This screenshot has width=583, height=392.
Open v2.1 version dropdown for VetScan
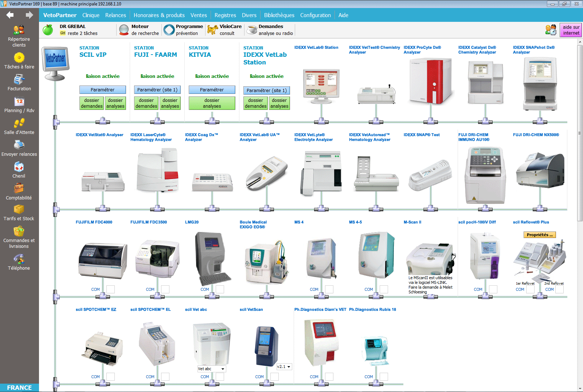coord(284,367)
